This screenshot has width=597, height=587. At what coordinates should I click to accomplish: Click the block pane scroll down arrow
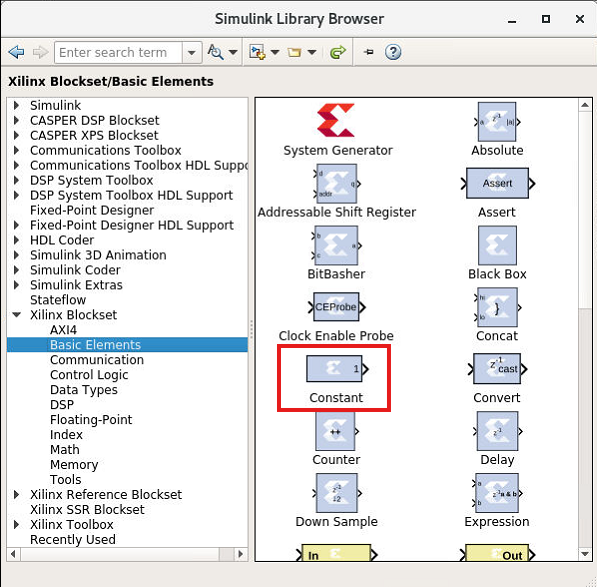pyautogui.click(x=585, y=554)
